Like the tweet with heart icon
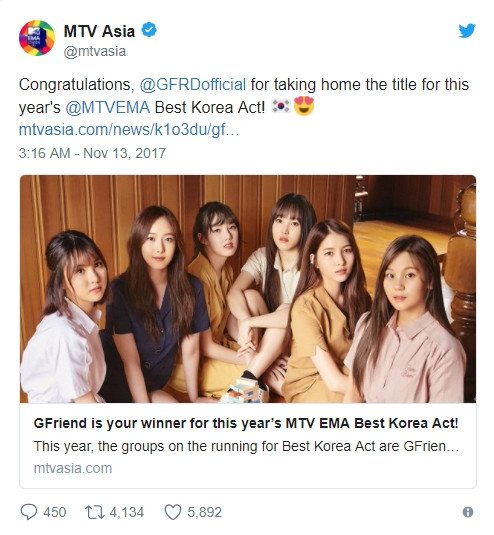 (173, 512)
